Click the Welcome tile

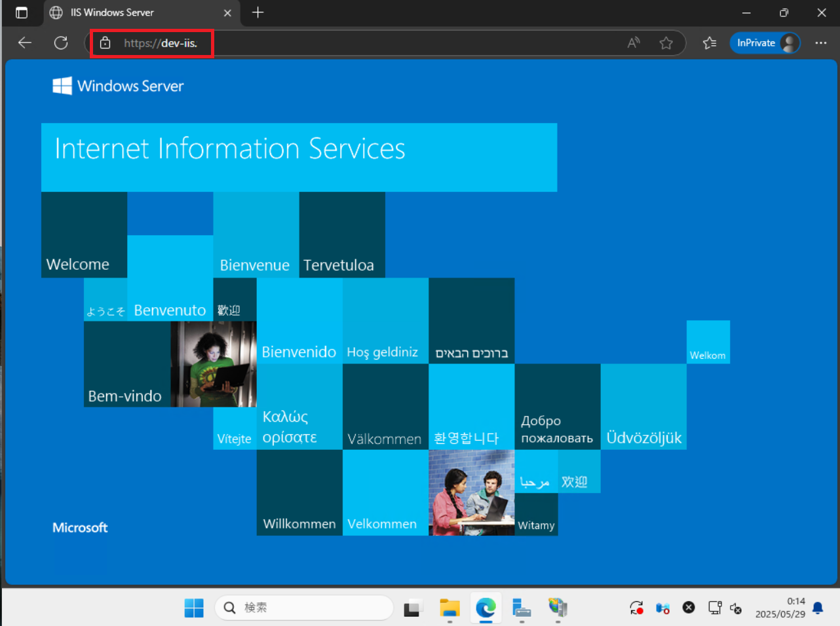pos(84,234)
